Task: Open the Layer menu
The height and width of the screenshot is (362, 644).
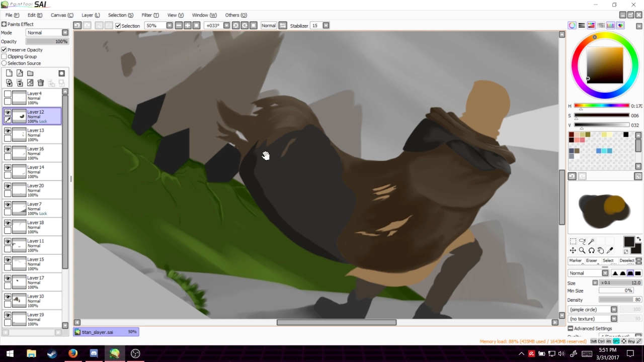Action: pos(91,15)
